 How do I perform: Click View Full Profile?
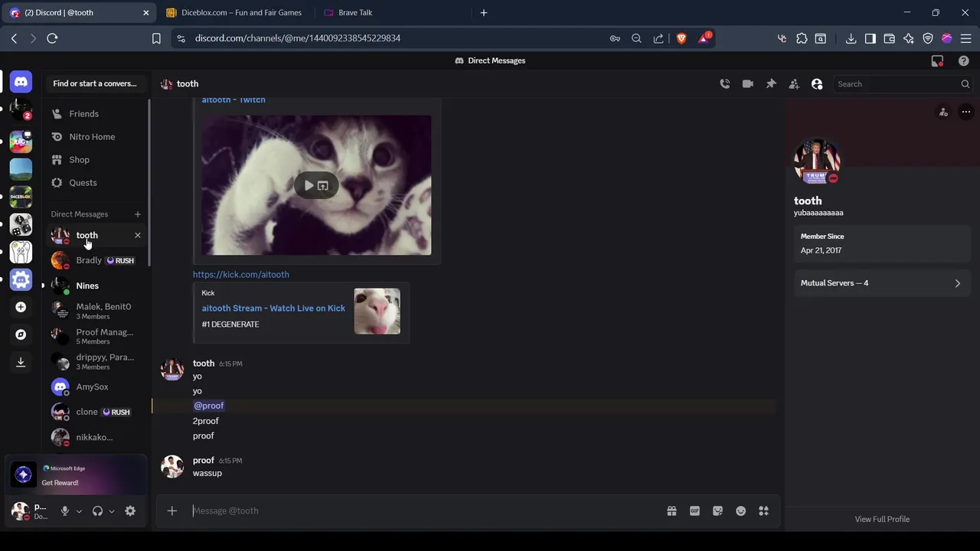(x=882, y=519)
